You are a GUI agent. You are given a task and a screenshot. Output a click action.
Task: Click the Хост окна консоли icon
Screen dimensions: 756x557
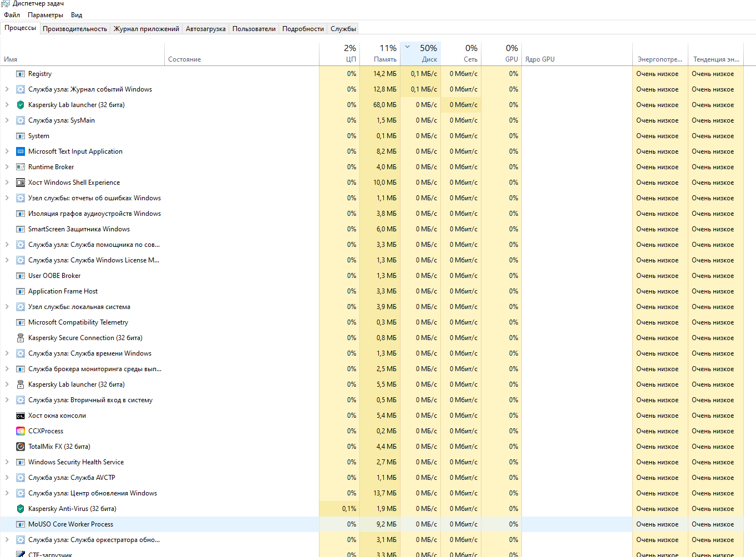click(x=21, y=416)
